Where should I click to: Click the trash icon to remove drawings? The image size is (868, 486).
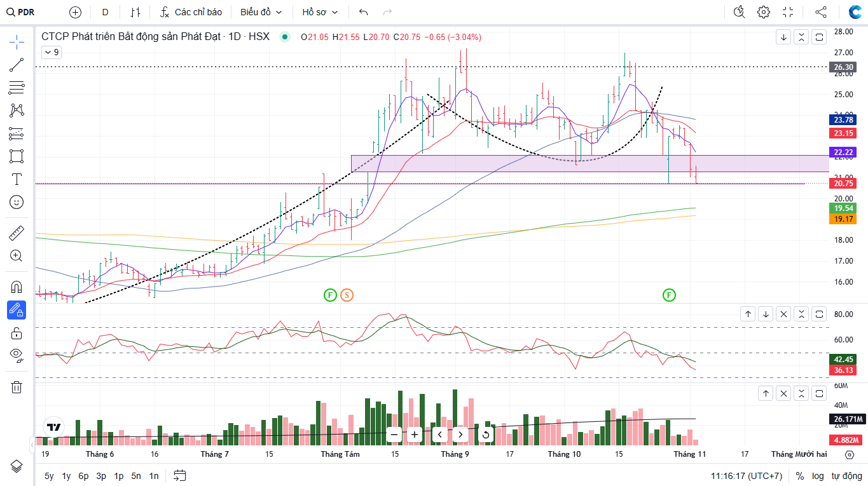[x=17, y=387]
